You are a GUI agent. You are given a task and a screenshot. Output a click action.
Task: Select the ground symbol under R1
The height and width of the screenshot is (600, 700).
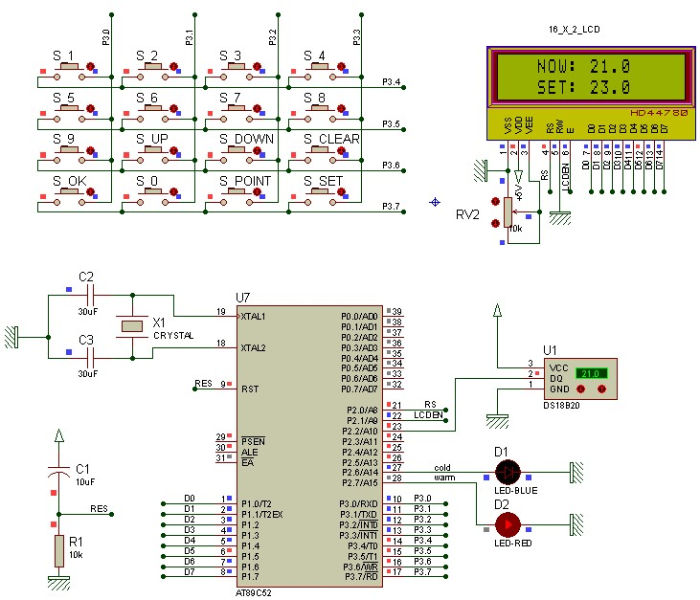59,584
